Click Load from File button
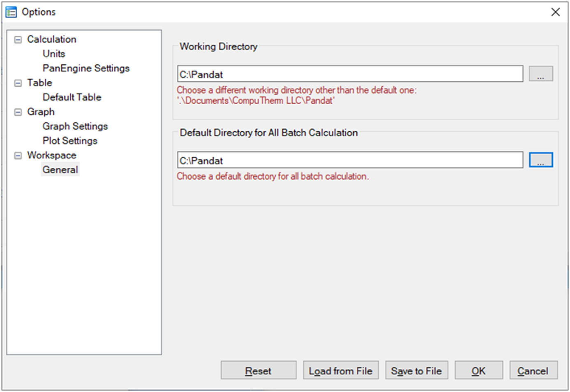The height and width of the screenshot is (392, 570). [x=341, y=371]
